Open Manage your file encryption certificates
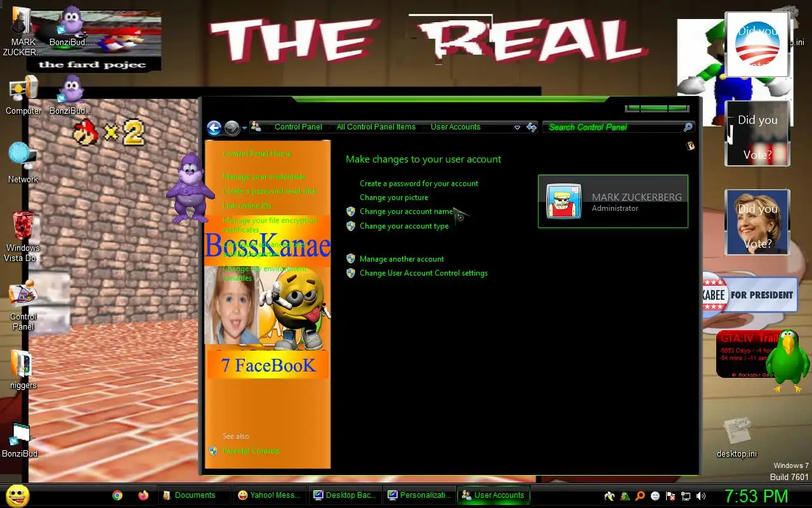 270,225
